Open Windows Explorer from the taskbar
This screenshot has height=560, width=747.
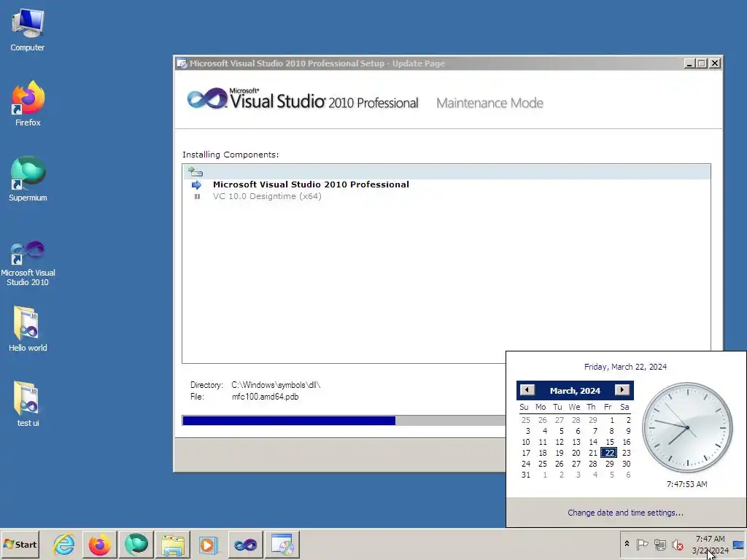[172, 544]
